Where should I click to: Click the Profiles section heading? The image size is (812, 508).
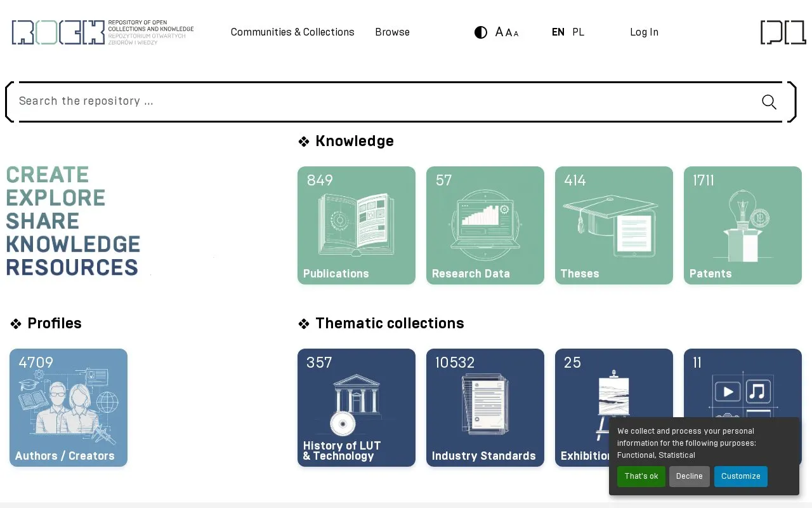coord(55,323)
